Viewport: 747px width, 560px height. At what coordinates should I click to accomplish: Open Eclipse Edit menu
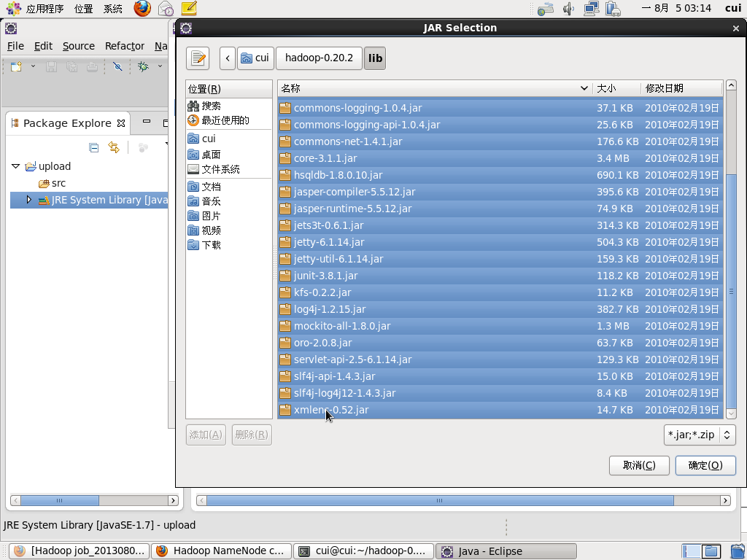[43, 46]
